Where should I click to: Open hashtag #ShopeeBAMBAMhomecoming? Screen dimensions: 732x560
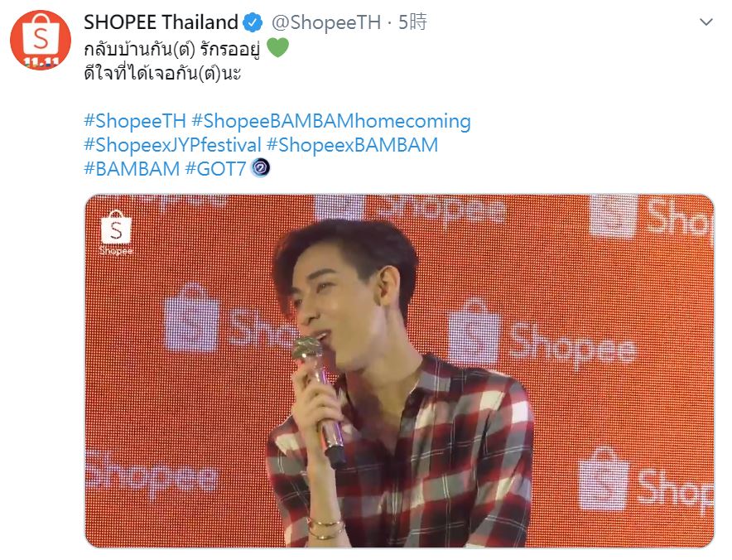[331, 121]
